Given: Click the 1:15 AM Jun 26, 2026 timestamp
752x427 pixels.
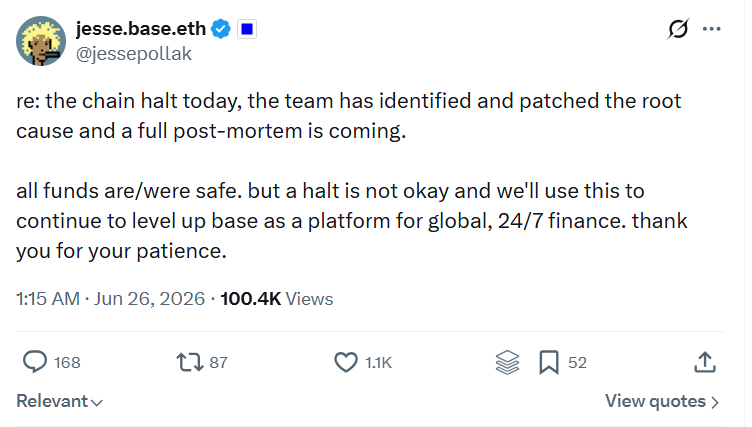Looking at the screenshot, I should point(111,299).
